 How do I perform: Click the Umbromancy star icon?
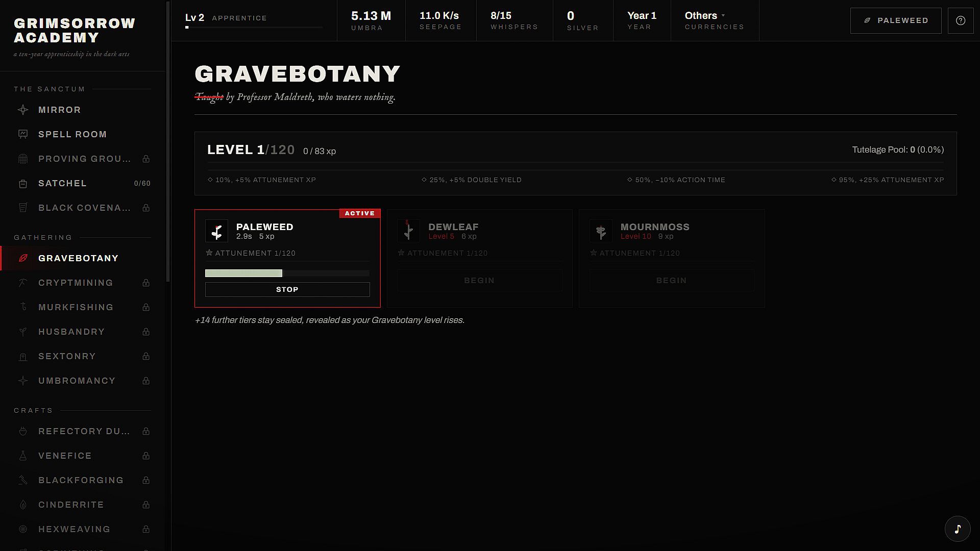pos(23,381)
